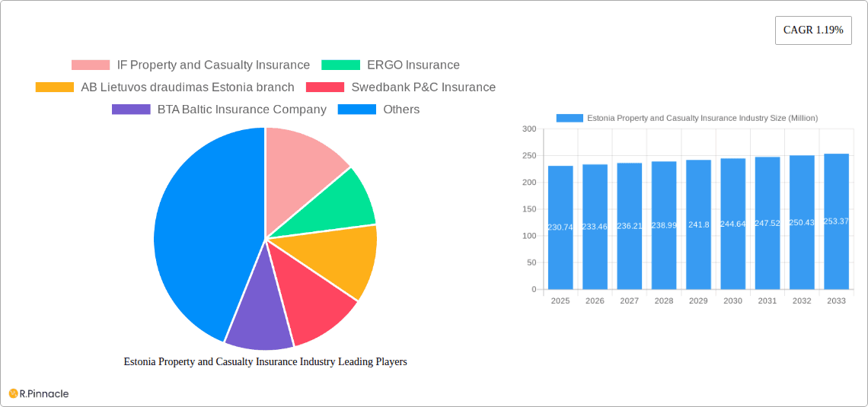The width and height of the screenshot is (868, 407).
Task: Toggle the IF Property and Casualty Insurance legend label
Action: pos(214,65)
